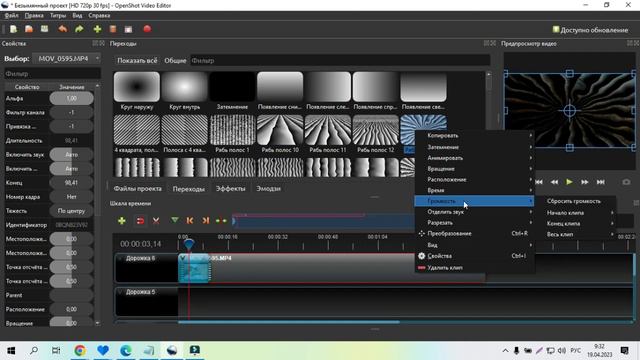Viewport: 640px width, 360px height.
Task: Open project using the folder toolbar icon
Action: [29, 29]
